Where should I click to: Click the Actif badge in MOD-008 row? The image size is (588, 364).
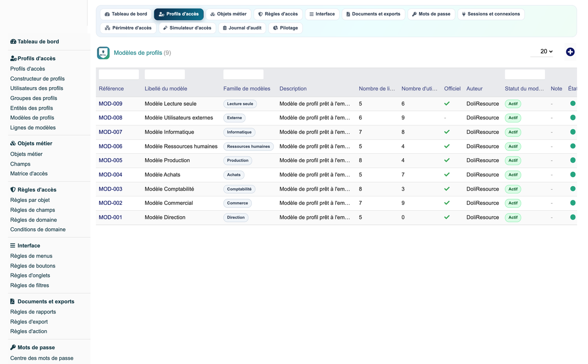[x=513, y=118]
